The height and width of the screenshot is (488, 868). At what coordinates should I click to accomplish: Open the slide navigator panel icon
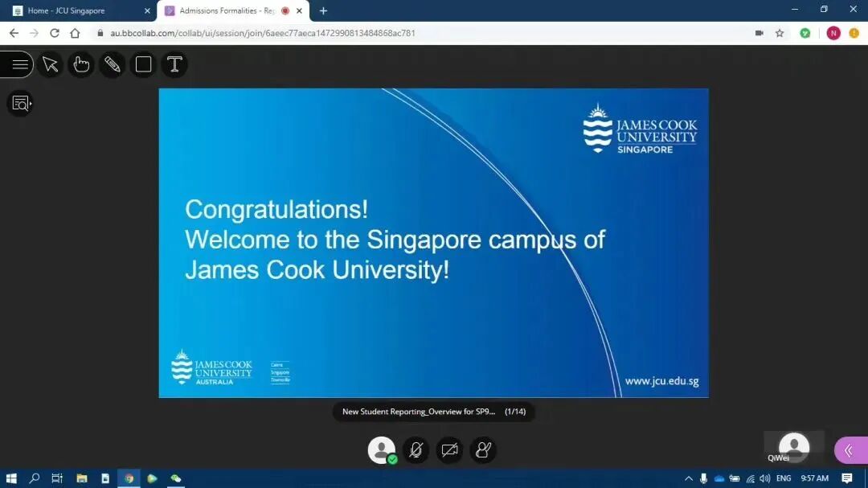pyautogui.click(x=20, y=103)
